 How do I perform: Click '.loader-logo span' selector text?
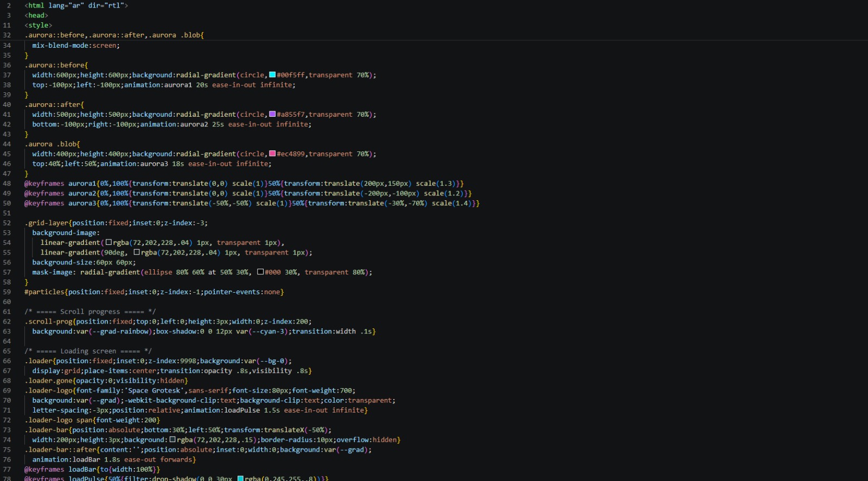[x=58, y=421]
